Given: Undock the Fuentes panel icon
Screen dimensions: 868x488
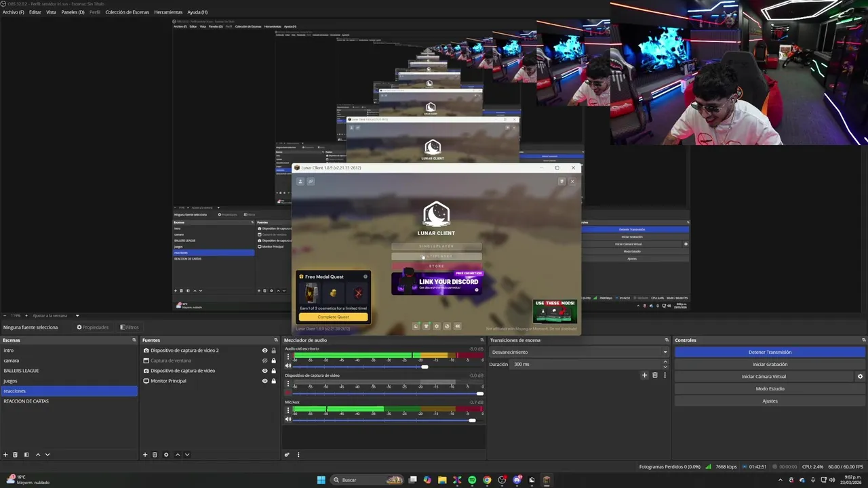Looking at the screenshot, I should click(x=276, y=340).
